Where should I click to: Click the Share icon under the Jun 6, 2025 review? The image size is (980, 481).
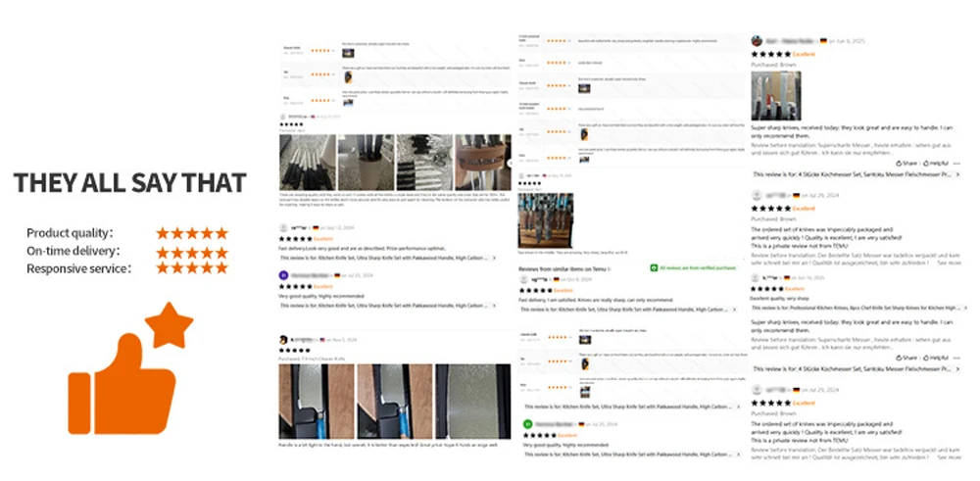(899, 163)
